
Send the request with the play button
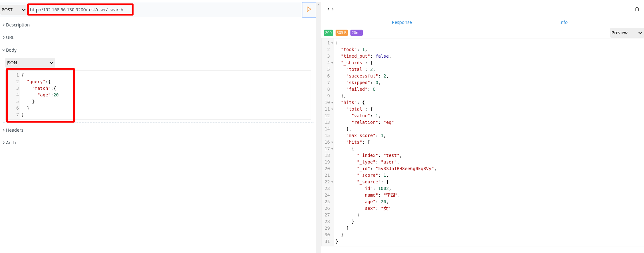coord(309,9)
